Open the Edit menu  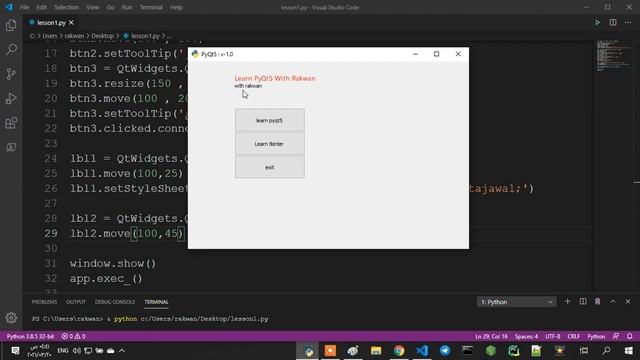[41, 7]
